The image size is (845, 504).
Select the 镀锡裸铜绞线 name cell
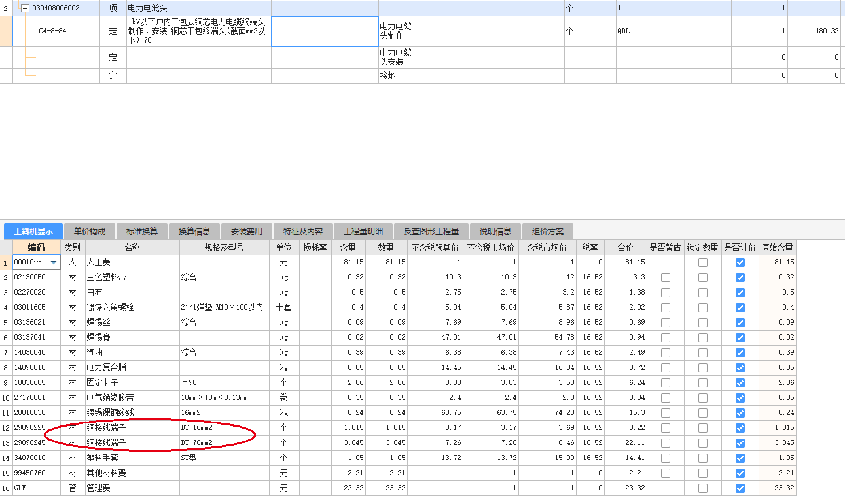click(x=132, y=412)
